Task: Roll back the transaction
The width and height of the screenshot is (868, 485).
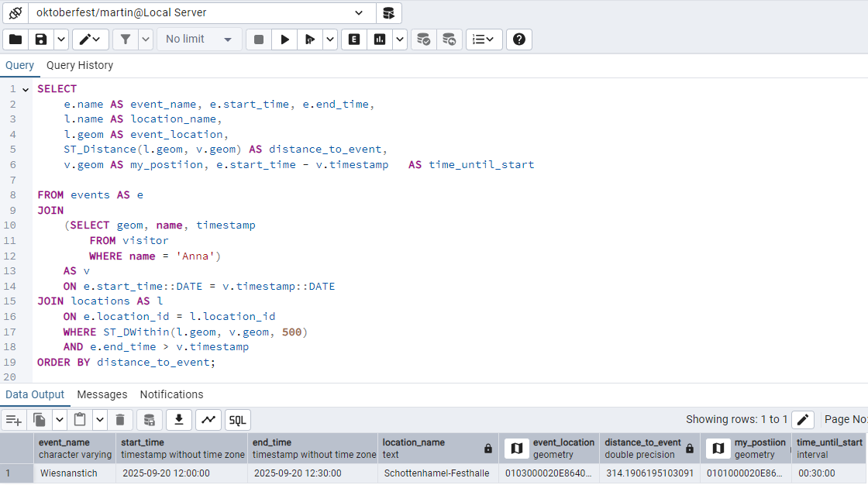Action: click(x=449, y=40)
